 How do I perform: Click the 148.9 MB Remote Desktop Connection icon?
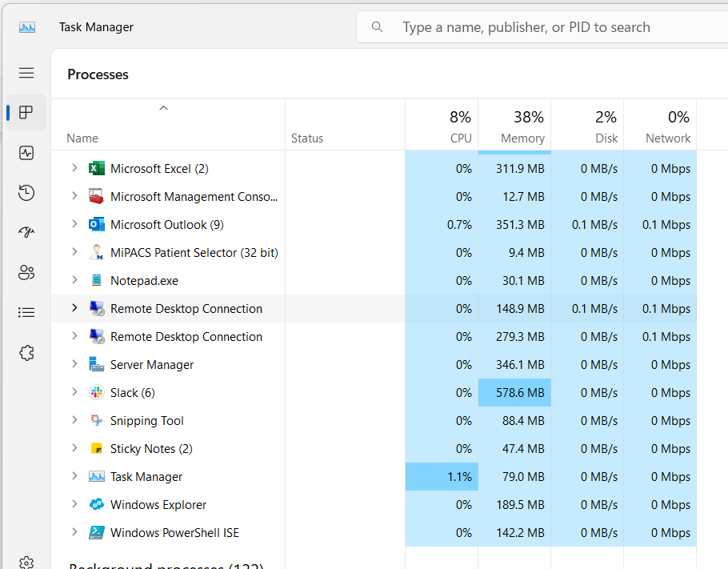click(97, 308)
